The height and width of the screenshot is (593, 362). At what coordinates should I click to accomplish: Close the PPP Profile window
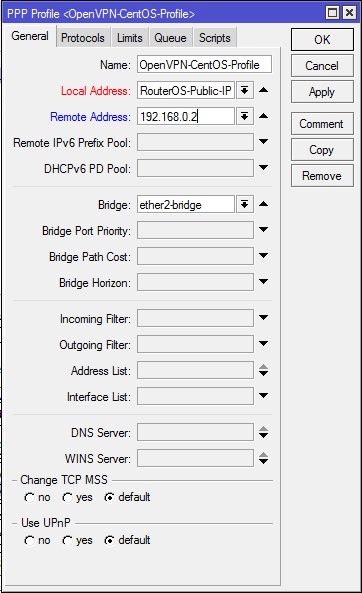349,13
